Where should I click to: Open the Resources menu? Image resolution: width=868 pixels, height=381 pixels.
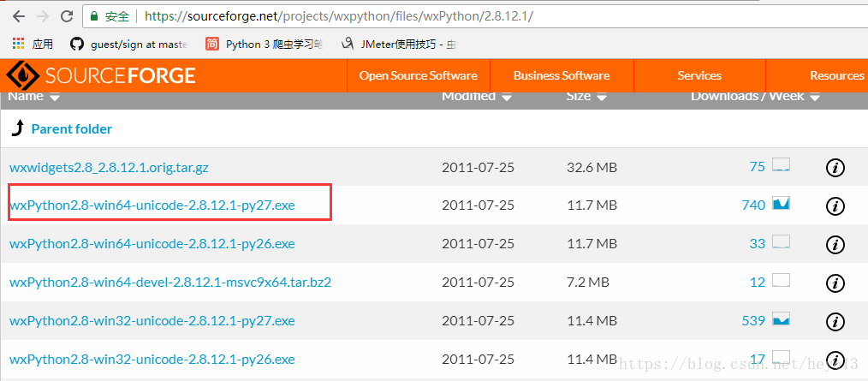(x=835, y=76)
